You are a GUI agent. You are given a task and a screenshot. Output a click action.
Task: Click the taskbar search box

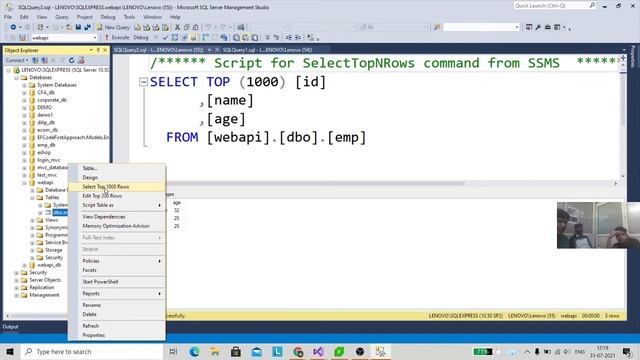coord(92,351)
